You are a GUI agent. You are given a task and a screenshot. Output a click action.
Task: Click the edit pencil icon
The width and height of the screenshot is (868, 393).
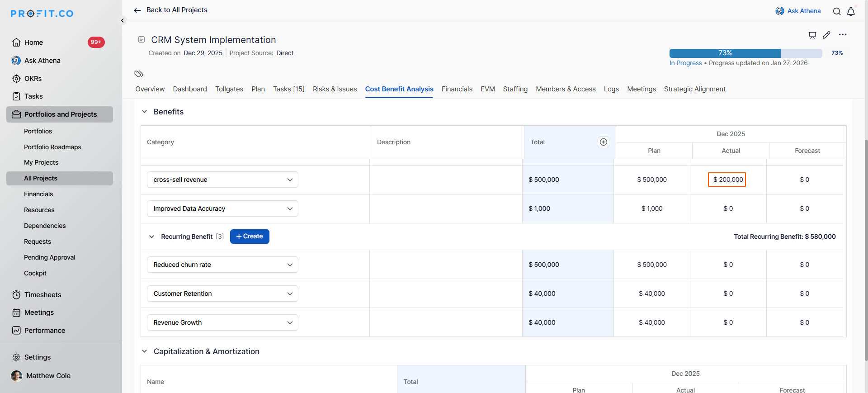pyautogui.click(x=826, y=35)
